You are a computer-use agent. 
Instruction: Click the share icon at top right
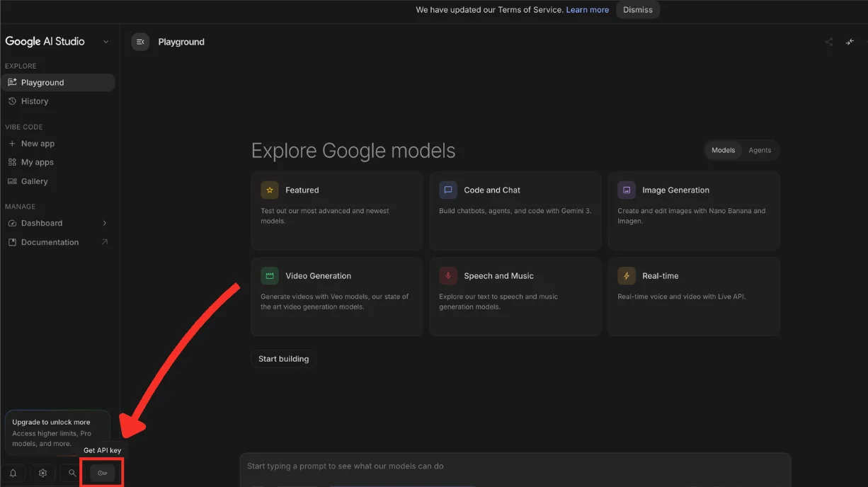click(x=828, y=42)
